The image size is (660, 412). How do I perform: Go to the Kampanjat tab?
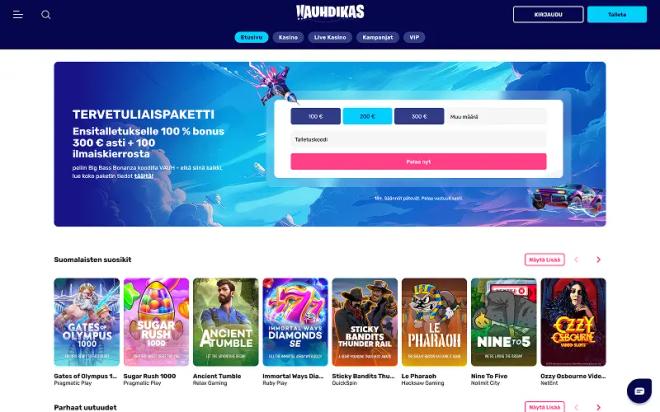pos(378,37)
